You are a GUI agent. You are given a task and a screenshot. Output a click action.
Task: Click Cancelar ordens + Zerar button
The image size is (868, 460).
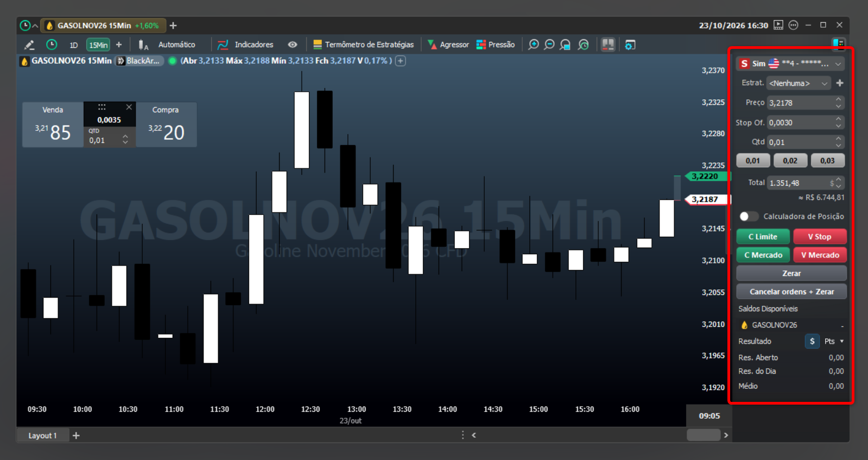coord(791,292)
